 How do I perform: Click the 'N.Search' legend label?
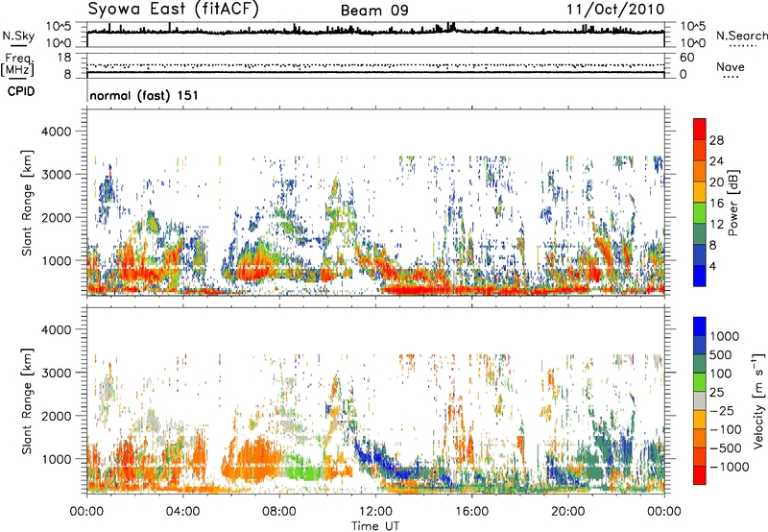click(741, 36)
